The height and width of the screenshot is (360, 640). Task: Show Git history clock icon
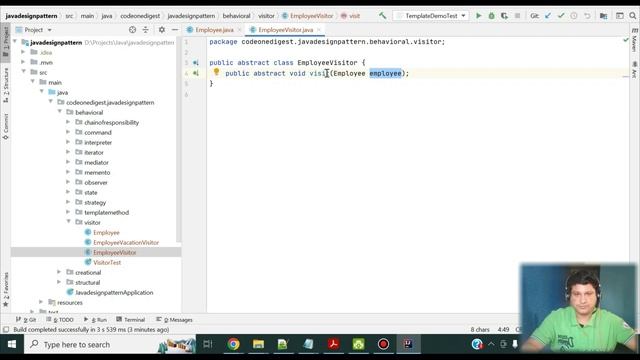coord(574,16)
